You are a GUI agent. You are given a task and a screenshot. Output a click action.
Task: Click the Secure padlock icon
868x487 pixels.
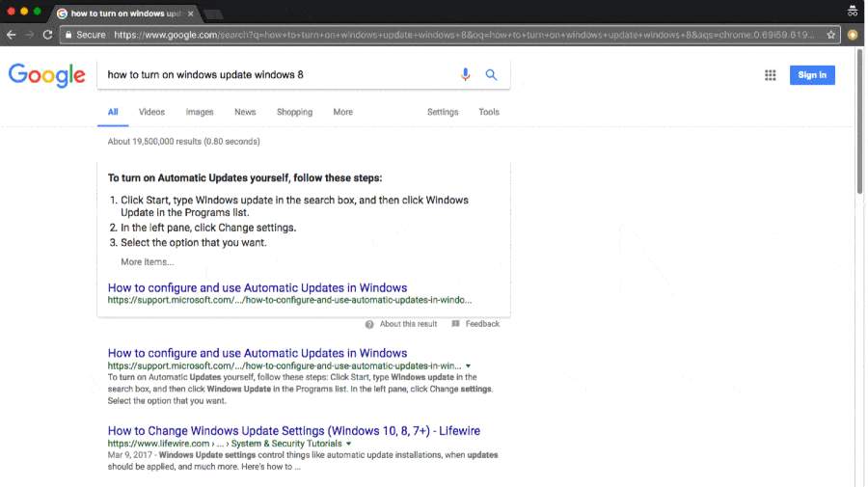[68, 35]
